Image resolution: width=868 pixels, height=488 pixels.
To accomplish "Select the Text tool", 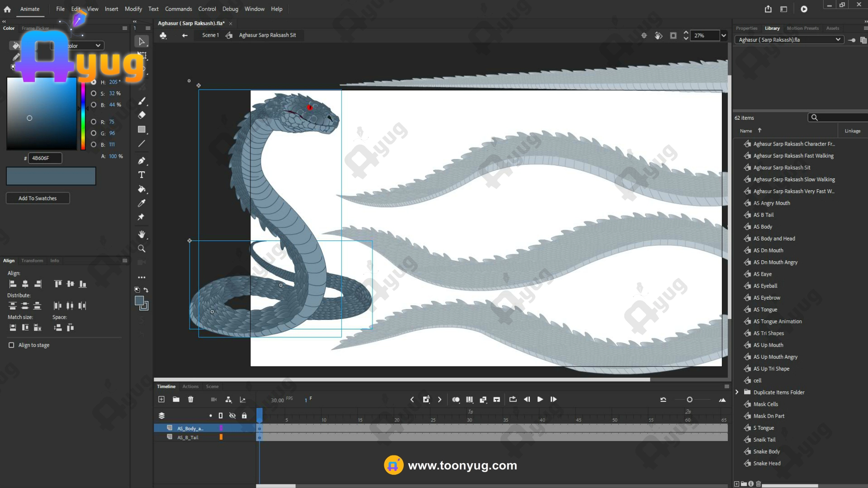I will [x=142, y=175].
